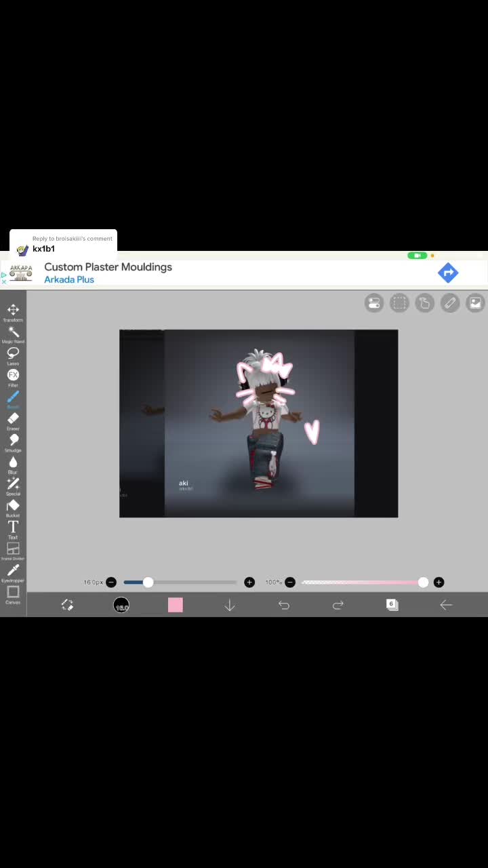Select the Brush tool
488x868 pixels.
[x=13, y=399]
